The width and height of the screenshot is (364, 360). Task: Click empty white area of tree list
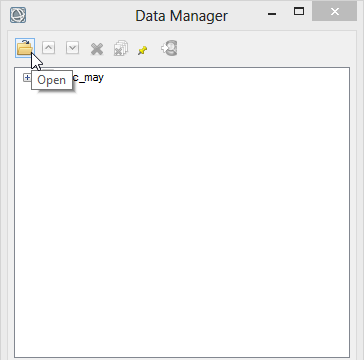point(182,217)
